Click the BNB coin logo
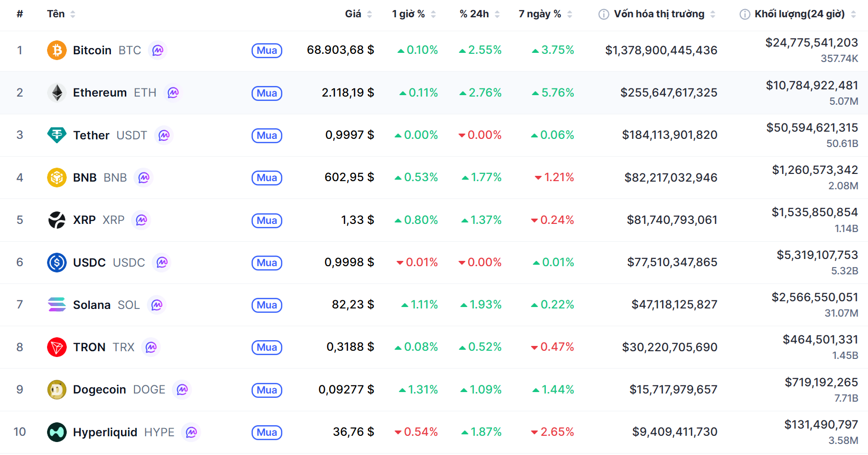This screenshot has width=868, height=455. pos(57,178)
